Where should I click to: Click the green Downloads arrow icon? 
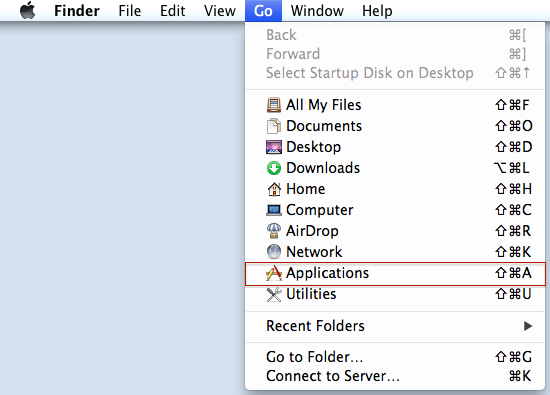point(274,168)
